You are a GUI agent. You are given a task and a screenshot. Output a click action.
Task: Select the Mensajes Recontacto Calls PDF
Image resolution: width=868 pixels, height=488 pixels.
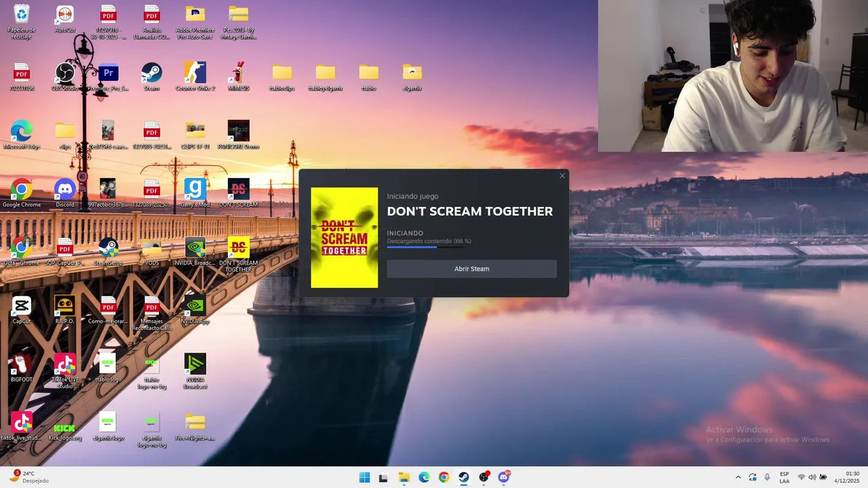pos(152,313)
